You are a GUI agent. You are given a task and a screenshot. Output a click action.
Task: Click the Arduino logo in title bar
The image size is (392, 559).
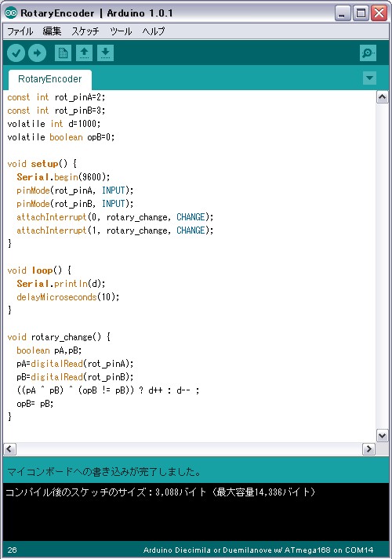click(x=11, y=13)
